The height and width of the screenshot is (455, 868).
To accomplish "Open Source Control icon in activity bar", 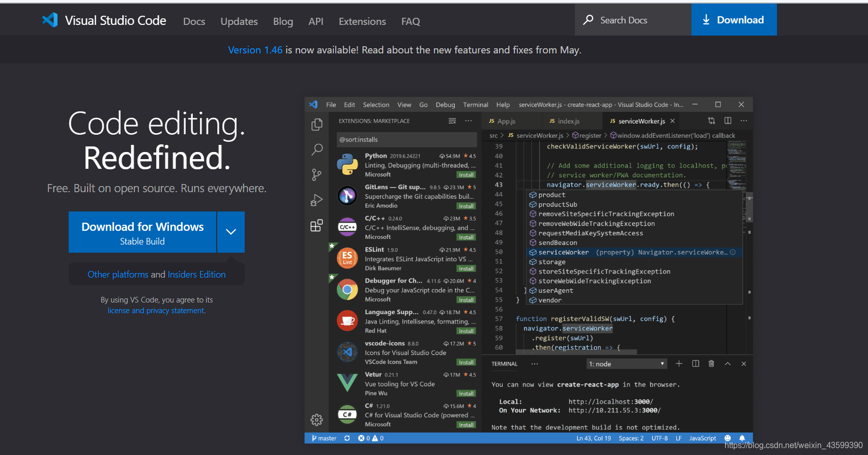I will point(316,175).
